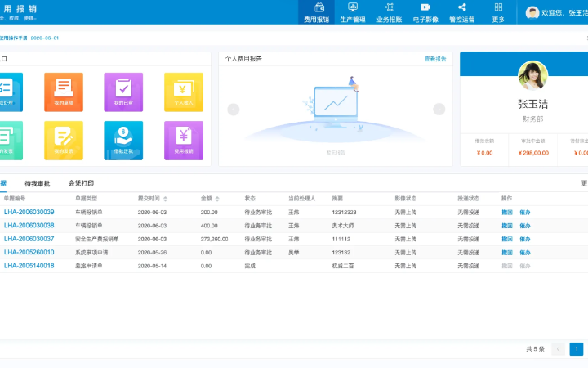588x368 pixels.
Task: Click the 财务部 department label
Action: pyautogui.click(x=532, y=119)
